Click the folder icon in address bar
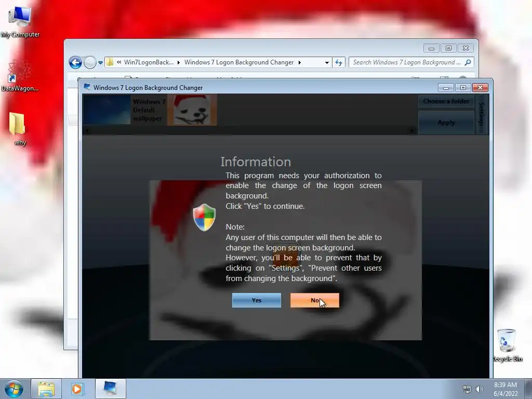 click(x=110, y=62)
